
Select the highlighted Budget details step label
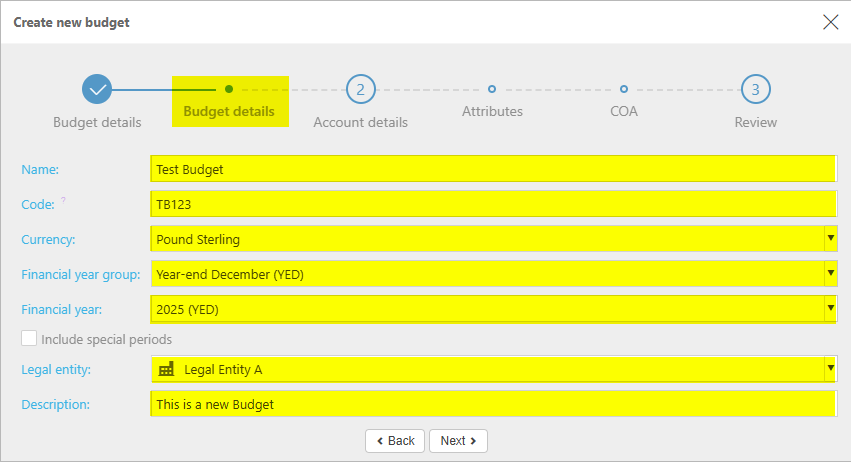[229, 112]
